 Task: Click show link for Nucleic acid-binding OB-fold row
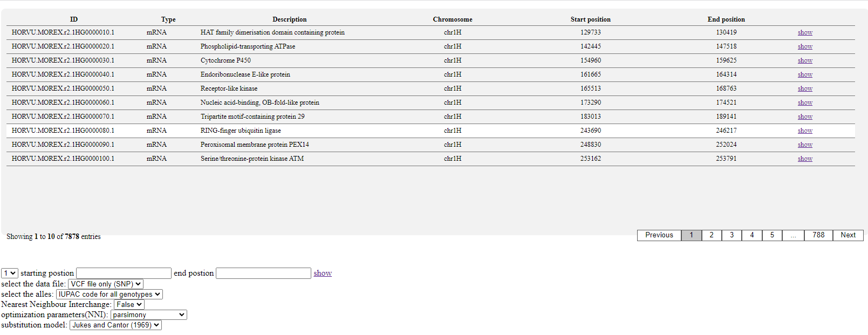(805, 102)
